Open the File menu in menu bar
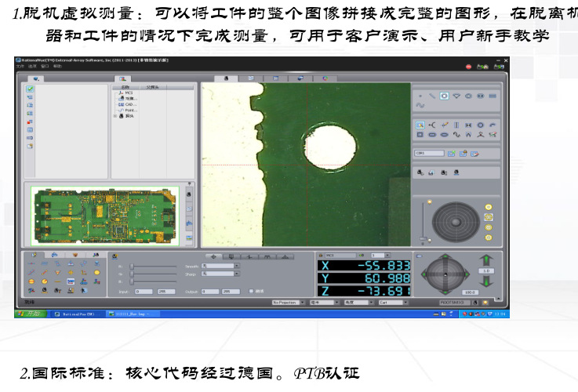Screen dimensions: 578x392 pos(20,67)
